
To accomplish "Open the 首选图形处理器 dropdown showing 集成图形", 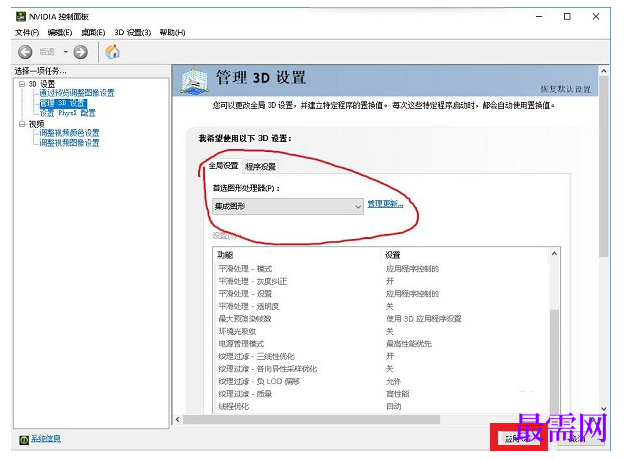I will 287,206.
